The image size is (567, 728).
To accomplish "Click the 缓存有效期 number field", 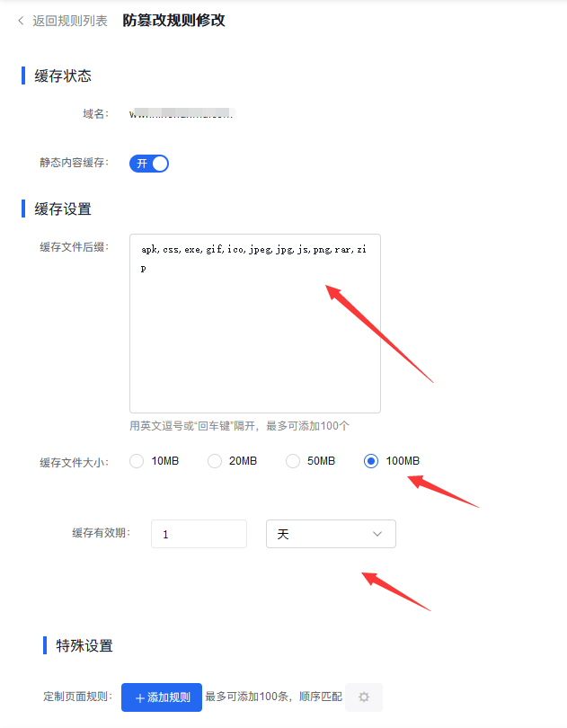I will (199, 534).
